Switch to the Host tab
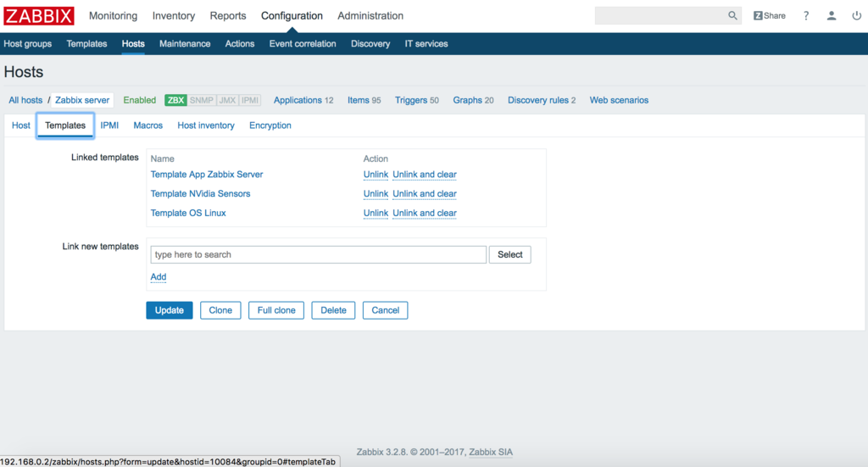868x467 pixels. 21,125
